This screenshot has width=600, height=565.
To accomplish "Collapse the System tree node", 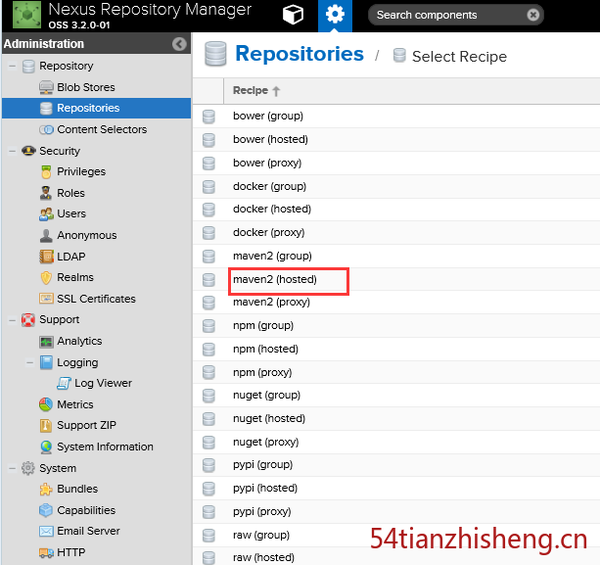I will coord(12,468).
